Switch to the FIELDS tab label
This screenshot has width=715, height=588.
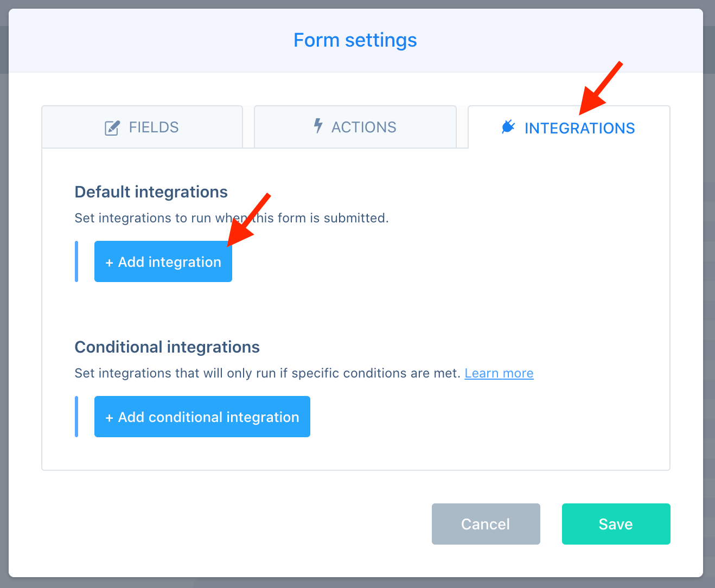tap(154, 127)
